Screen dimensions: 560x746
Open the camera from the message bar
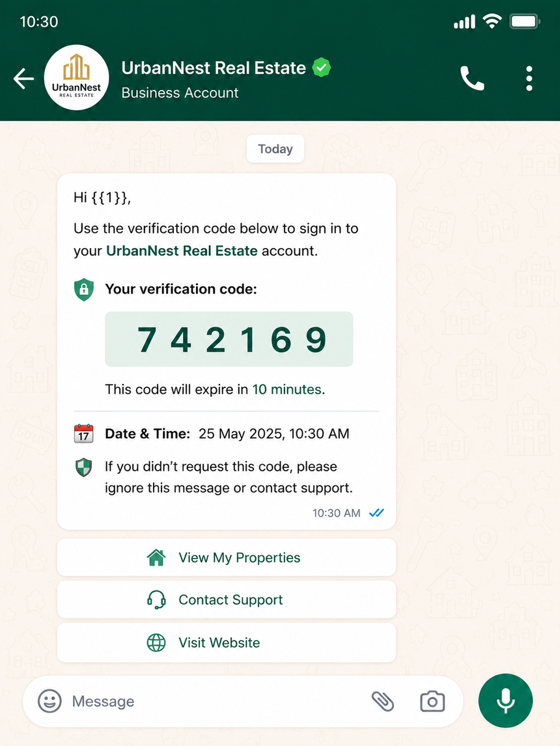click(432, 701)
